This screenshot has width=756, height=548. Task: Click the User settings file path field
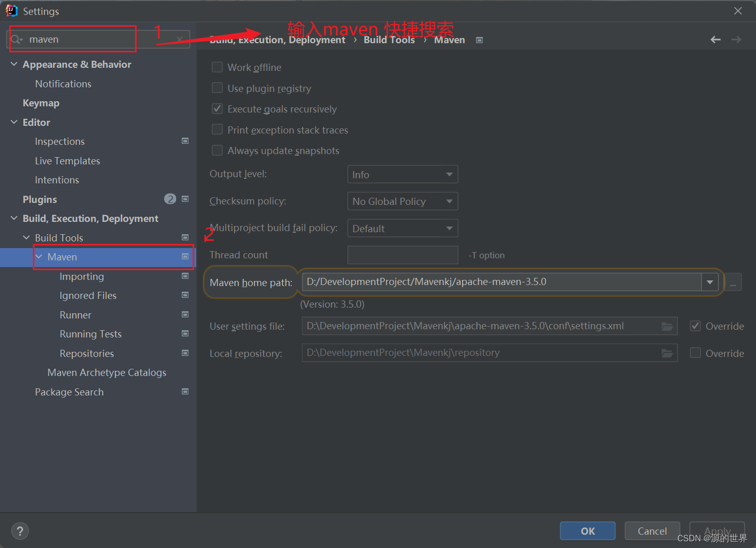[489, 326]
